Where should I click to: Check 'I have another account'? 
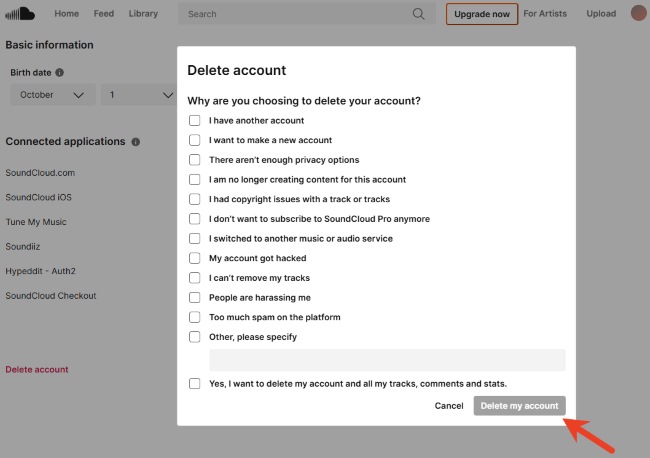[x=194, y=121]
